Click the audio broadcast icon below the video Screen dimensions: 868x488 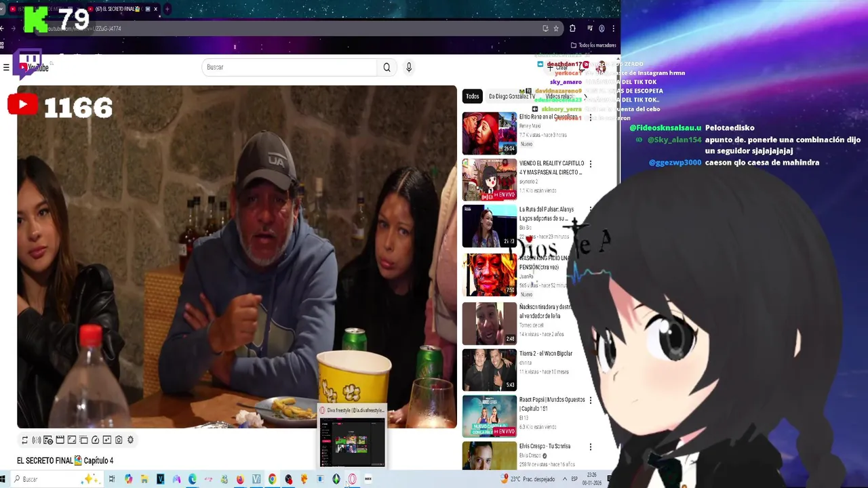pos(37,440)
